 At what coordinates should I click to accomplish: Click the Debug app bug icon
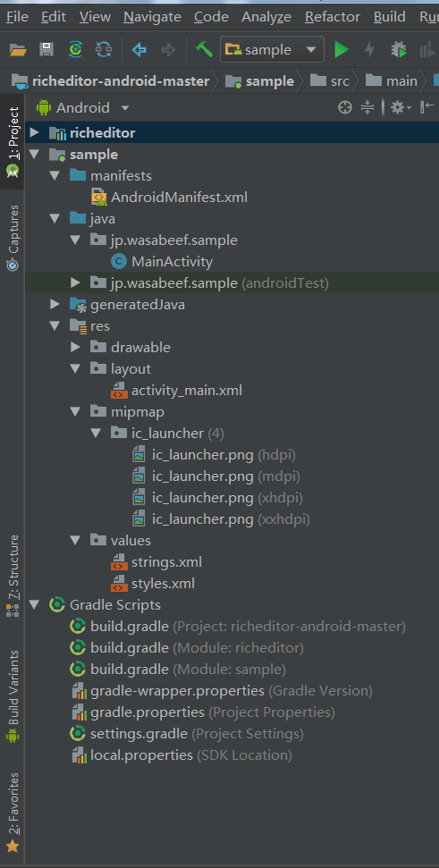coord(398,50)
